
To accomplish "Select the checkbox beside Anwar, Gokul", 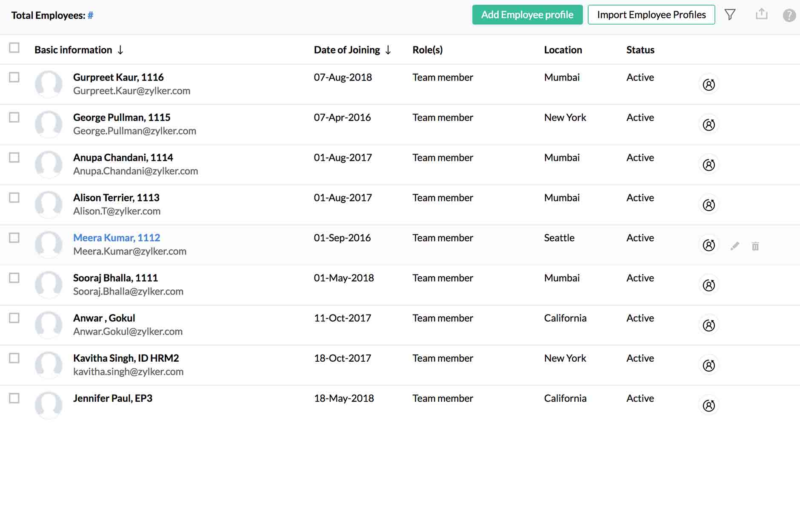I will 14,318.
